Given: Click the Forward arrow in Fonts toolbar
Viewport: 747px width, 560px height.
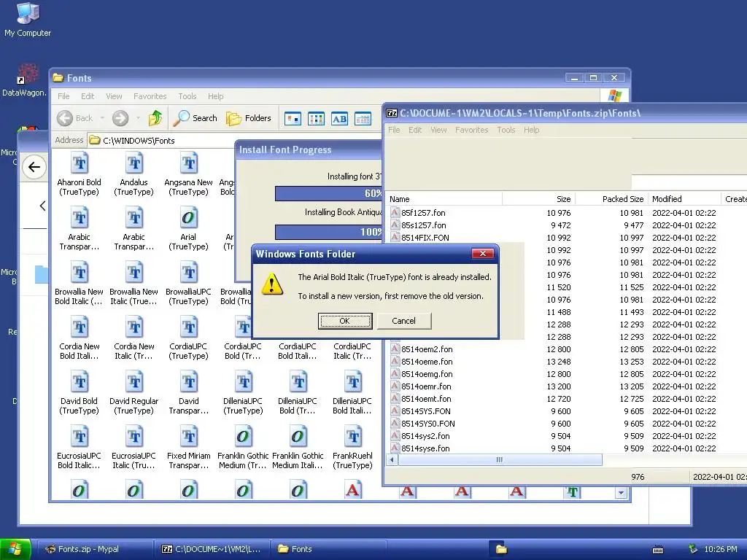Looking at the screenshot, I should click(x=120, y=118).
